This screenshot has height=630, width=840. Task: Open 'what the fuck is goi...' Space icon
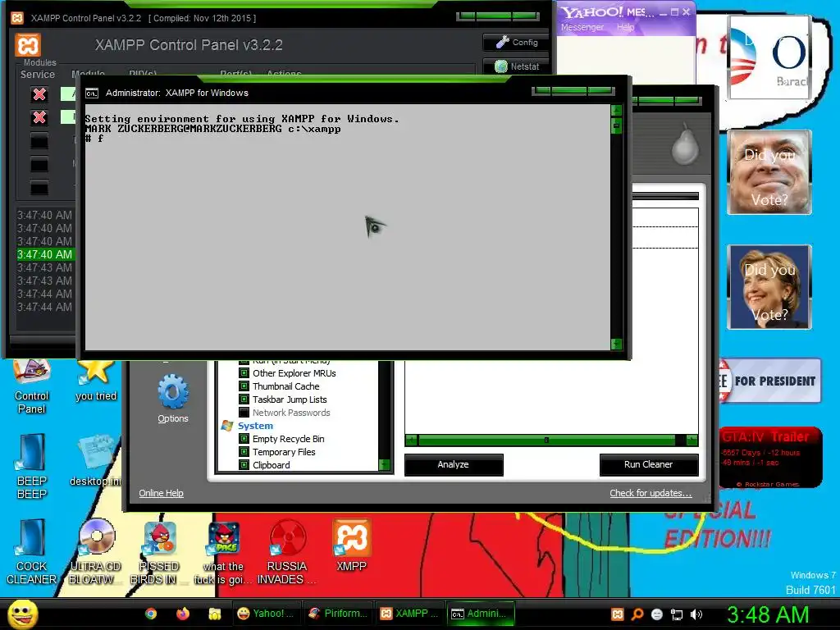tap(223, 552)
